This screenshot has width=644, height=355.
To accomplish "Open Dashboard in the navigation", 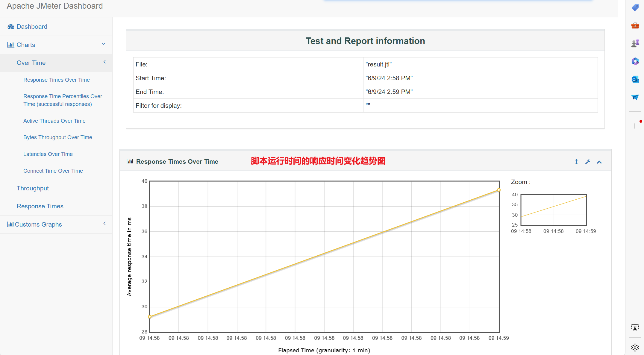I will (32, 27).
